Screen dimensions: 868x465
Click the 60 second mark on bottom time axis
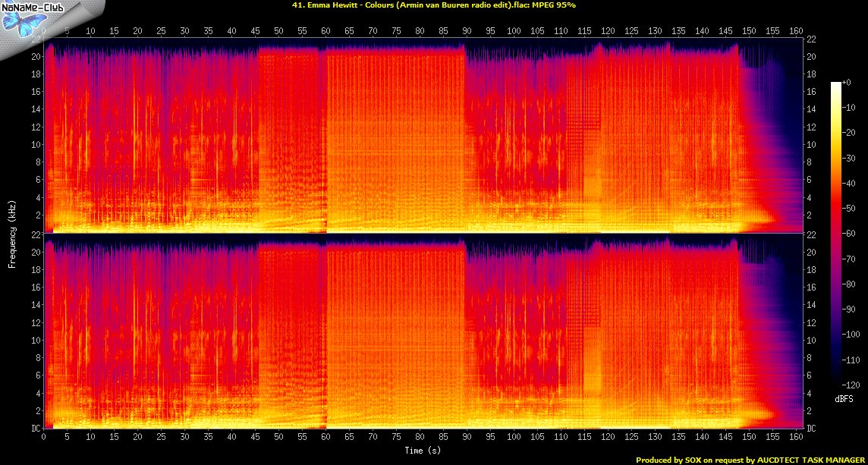point(326,438)
